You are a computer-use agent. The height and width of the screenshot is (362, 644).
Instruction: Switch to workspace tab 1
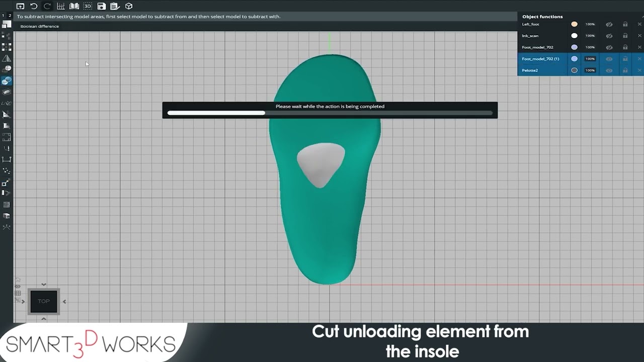3,16
